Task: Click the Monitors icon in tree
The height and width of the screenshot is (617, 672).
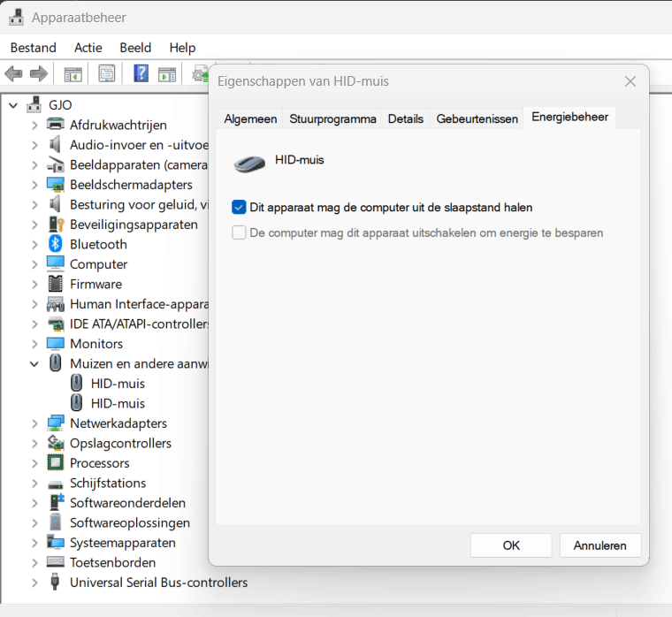Action: click(x=56, y=343)
